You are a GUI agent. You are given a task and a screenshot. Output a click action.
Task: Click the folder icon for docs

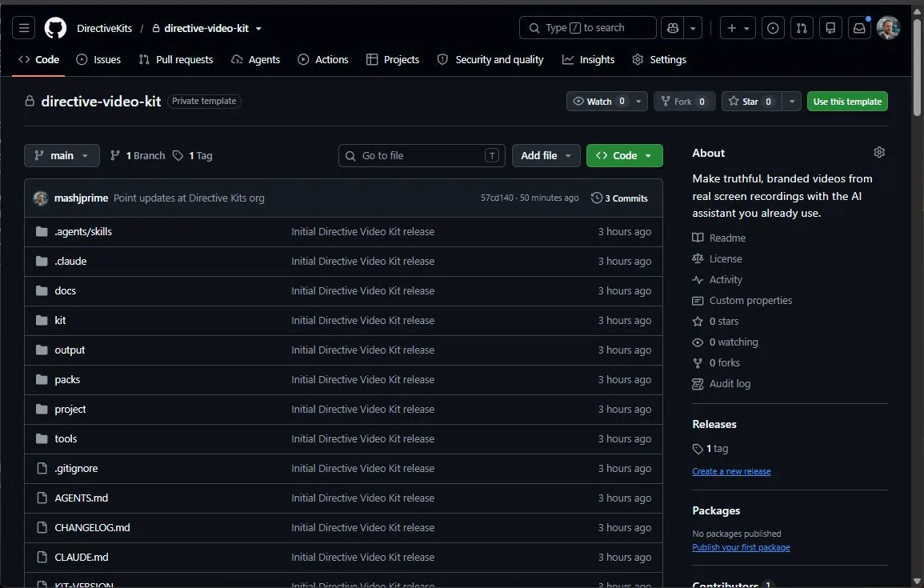(42, 290)
